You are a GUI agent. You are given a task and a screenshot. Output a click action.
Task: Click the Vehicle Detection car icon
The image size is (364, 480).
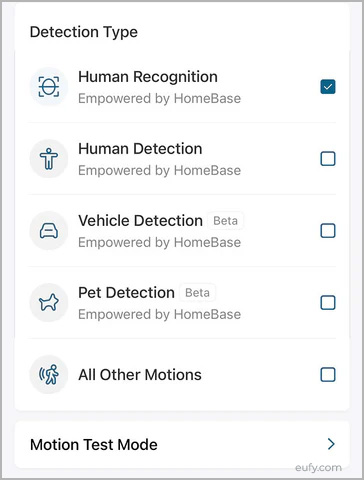pyautogui.click(x=49, y=231)
